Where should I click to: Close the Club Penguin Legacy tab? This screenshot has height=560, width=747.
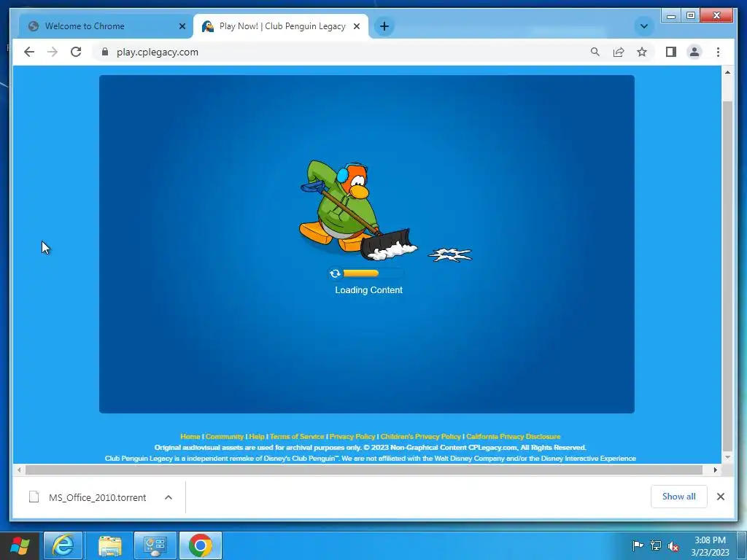pos(356,26)
